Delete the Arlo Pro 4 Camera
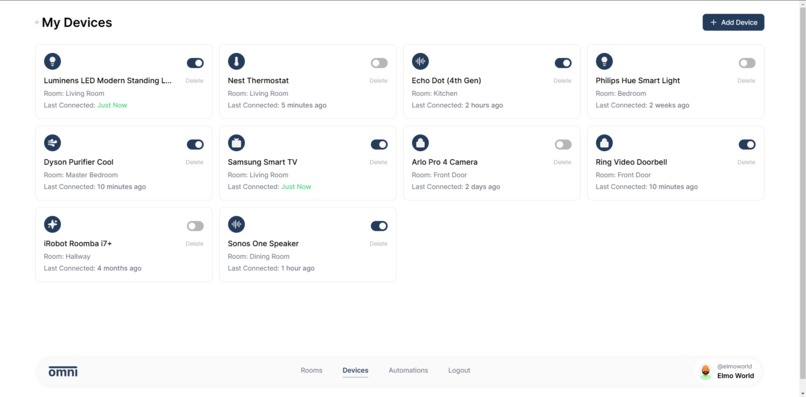Viewport: 806px width, 397px height. pos(562,162)
